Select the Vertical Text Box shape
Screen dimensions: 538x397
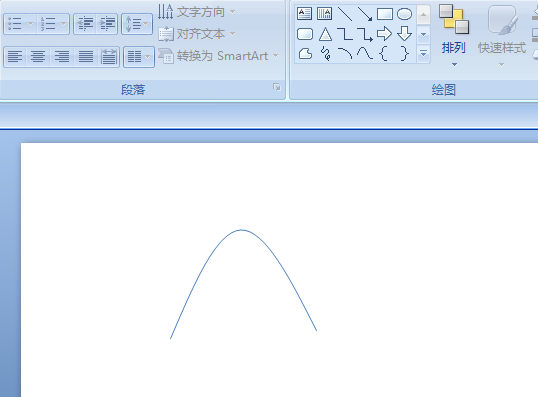pyautogui.click(x=324, y=14)
